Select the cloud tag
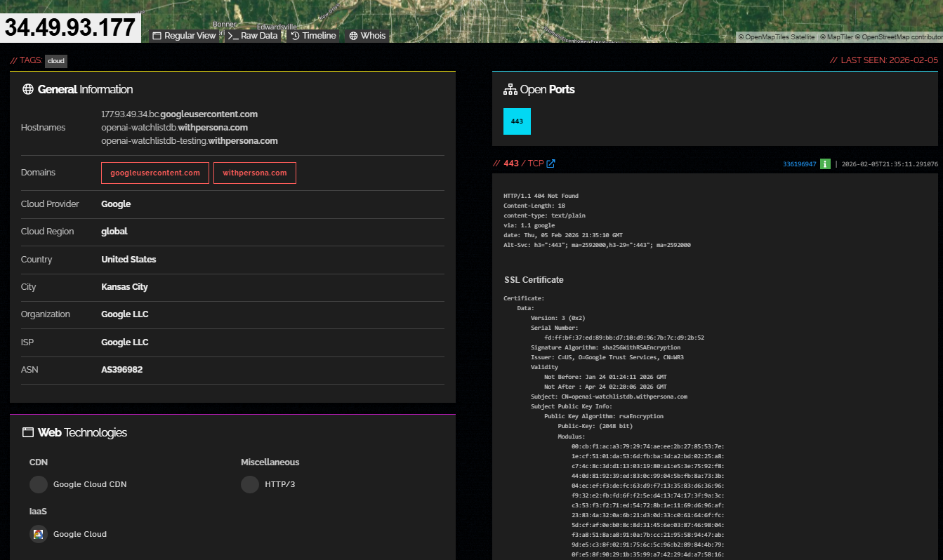This screenshot has height=560, width=943. (x=55, y=61)
